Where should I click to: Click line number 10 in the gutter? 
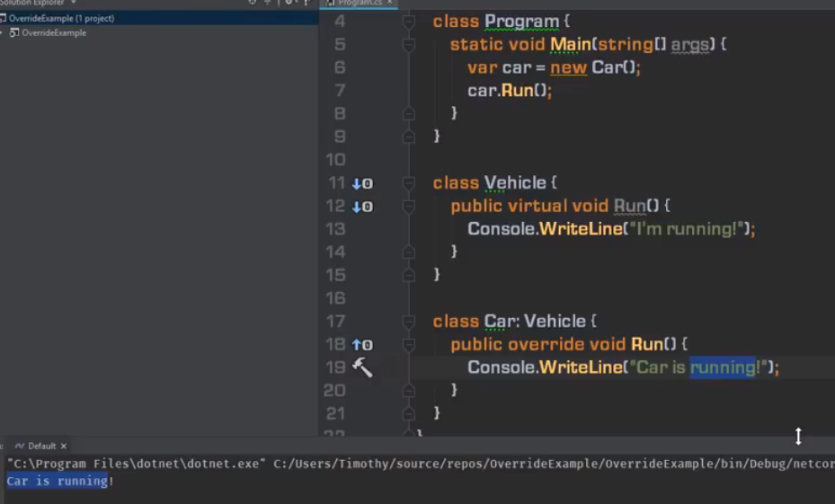coord(335,160)
